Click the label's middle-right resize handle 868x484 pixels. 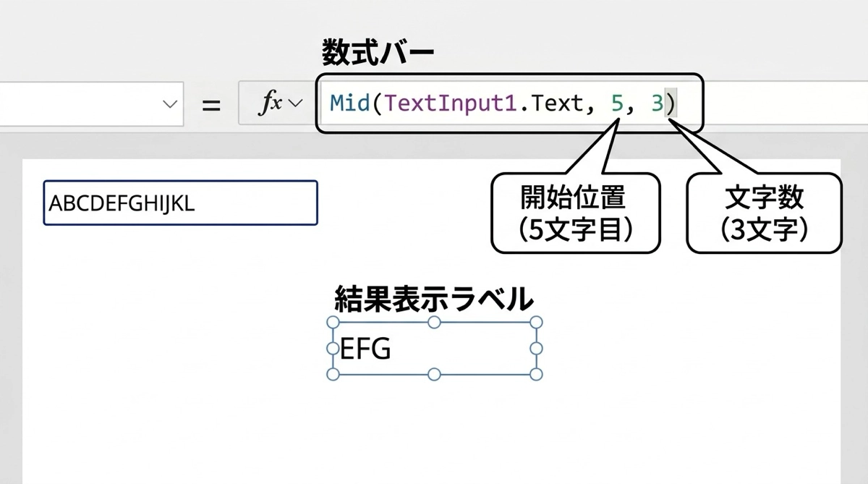pyautogui.click(x=536, y=349)
